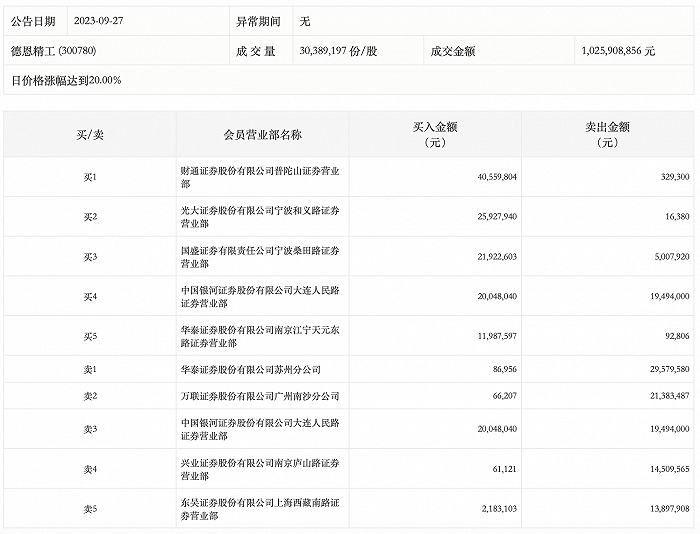
Task: Click the 无 value beside 异常期间
Action: click(305, 21)
